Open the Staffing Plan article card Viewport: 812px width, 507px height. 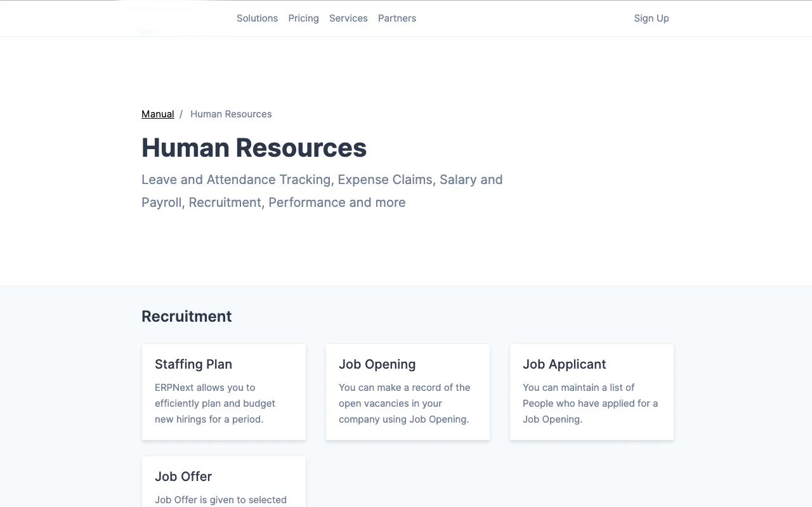tap(223, 392)
